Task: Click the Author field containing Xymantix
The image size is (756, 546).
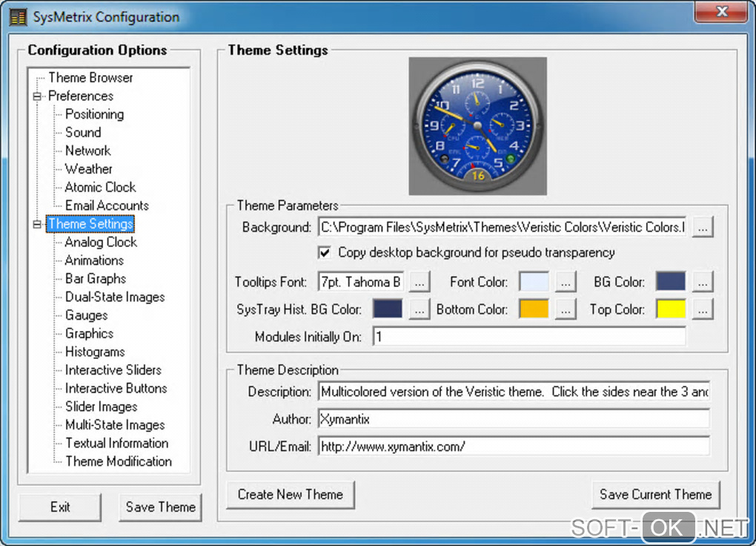Action: [514, 419]
